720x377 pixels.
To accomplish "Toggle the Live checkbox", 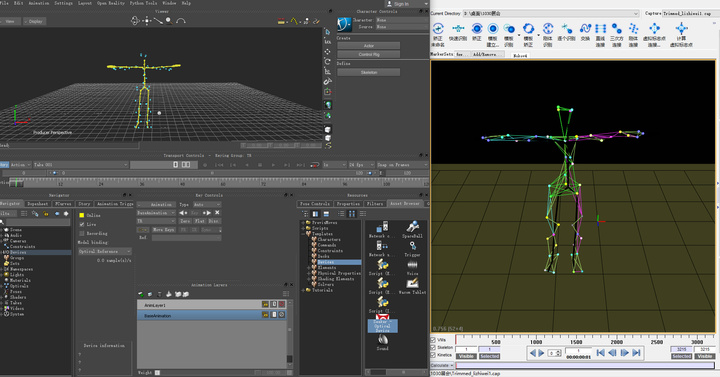I will (82, 224).
